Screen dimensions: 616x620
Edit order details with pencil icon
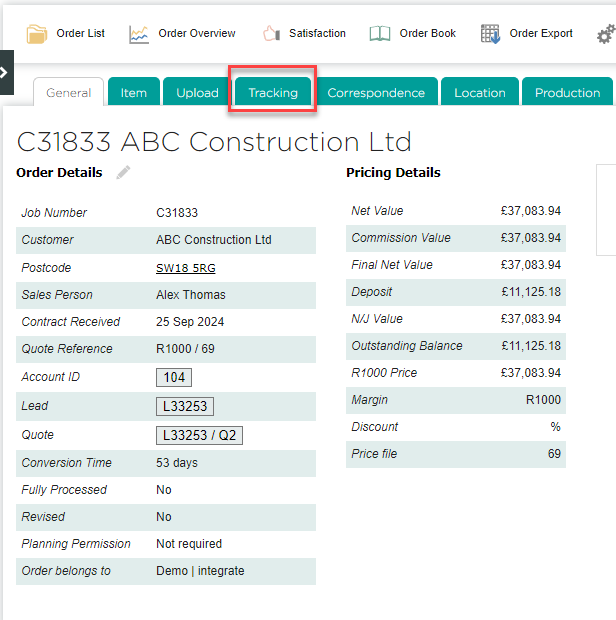tap(124, 173)
